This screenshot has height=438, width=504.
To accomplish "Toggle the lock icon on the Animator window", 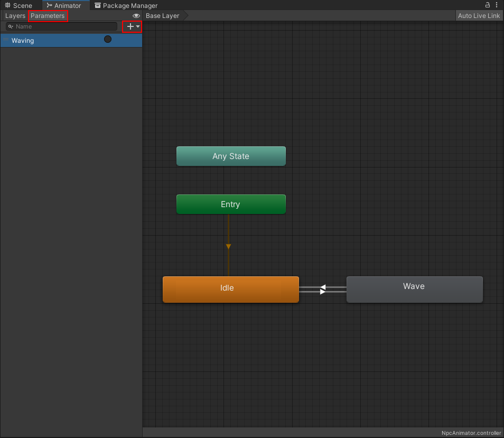I will (x=488, y=5).
